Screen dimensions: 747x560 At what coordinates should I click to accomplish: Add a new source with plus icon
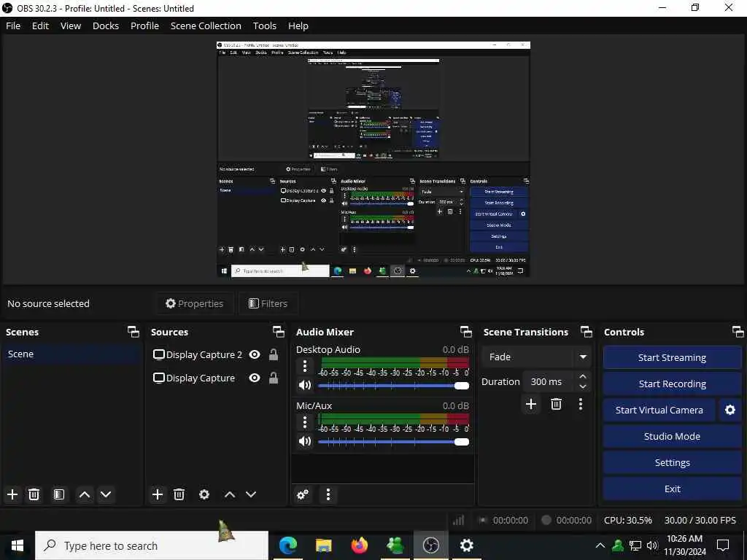(158, 494)
